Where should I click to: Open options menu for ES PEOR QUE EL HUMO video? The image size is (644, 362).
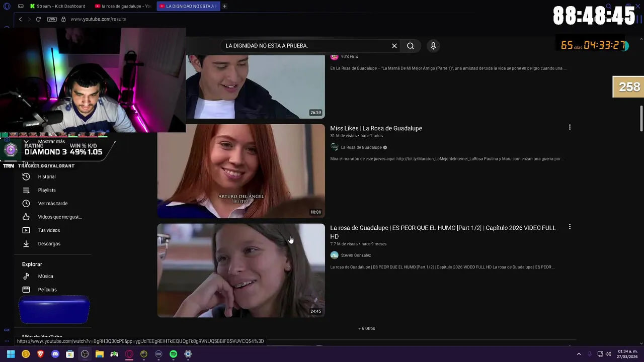tap(570, 227)
